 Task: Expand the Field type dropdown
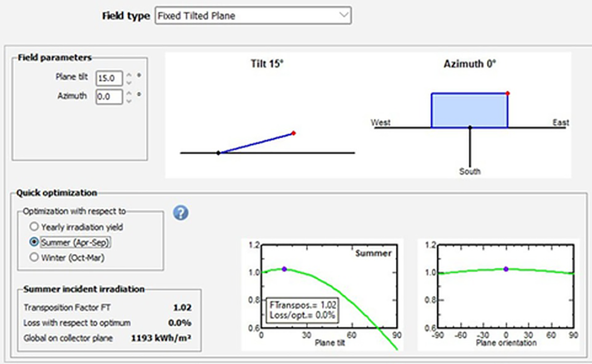343,15
